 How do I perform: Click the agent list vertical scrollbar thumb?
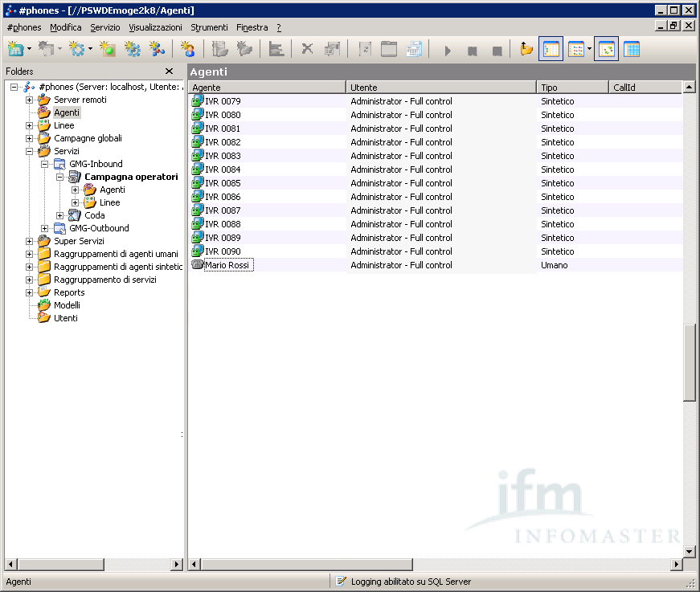tap(689, 363)
